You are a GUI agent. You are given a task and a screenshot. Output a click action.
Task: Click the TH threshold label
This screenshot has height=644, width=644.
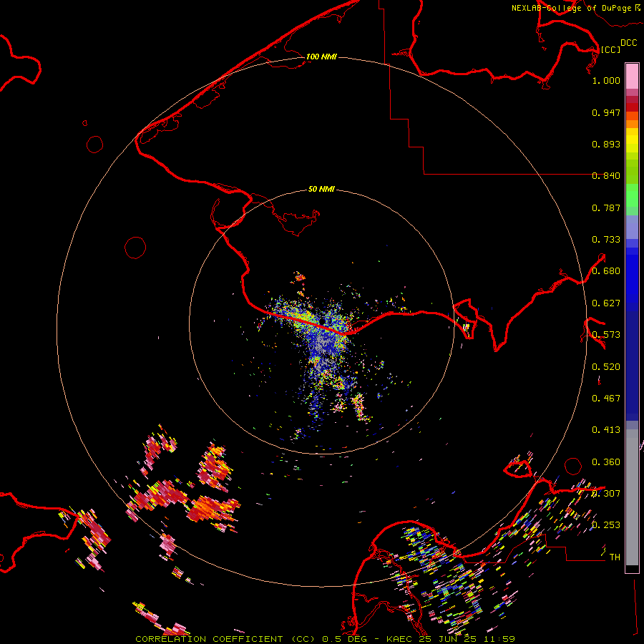click(615, 557)
